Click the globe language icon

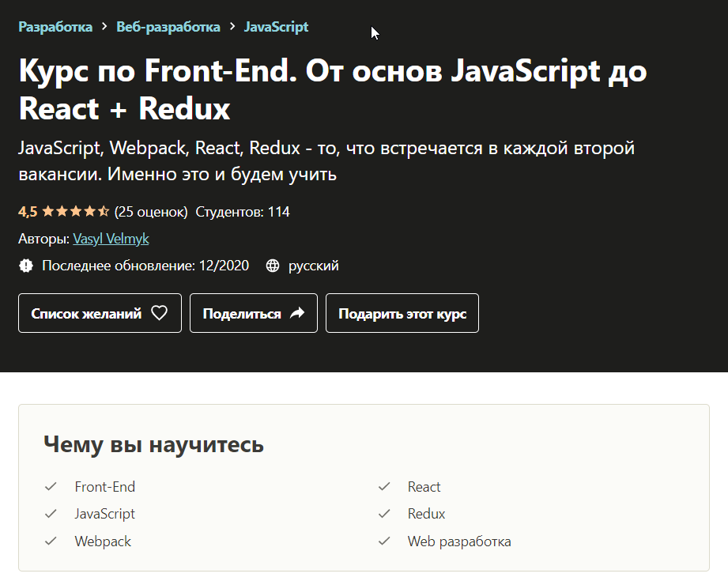pos(273,266)
